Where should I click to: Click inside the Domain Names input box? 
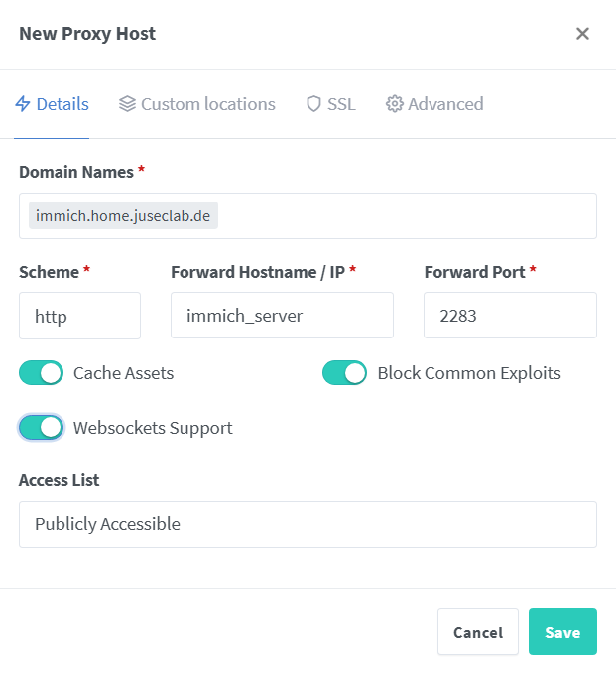[406, 215]
